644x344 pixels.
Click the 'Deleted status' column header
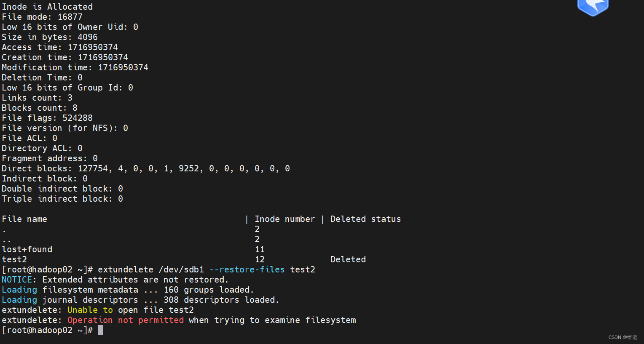(365, 219)
